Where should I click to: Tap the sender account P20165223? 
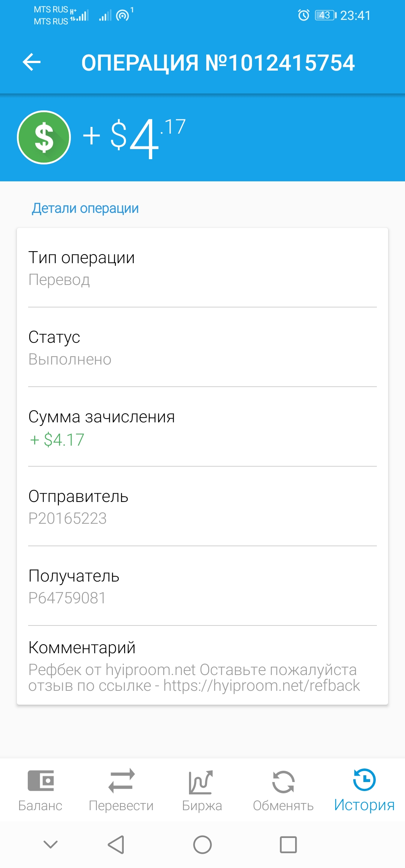click(x=67, y=518)
